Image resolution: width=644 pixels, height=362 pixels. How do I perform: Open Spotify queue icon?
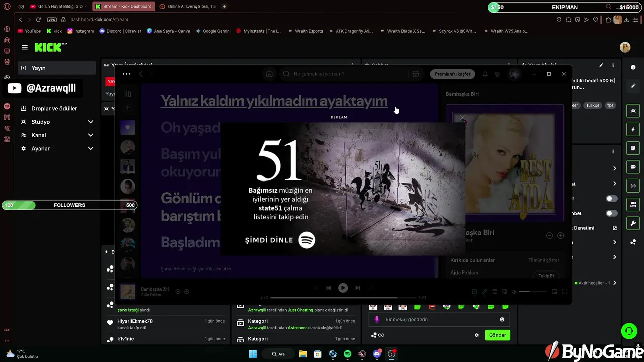(495, 292)
